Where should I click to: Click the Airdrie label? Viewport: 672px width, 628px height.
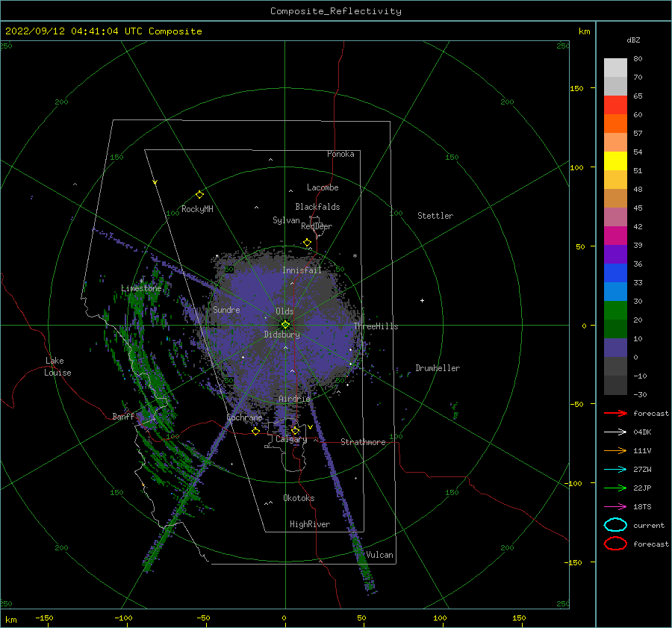[x=294, y=399]
